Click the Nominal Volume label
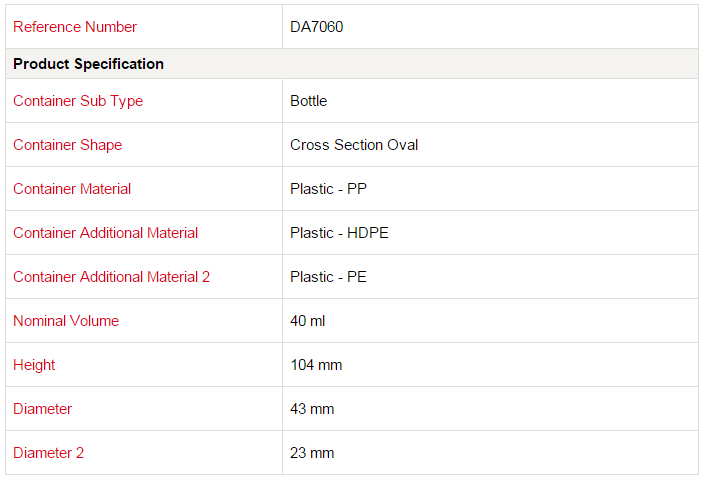Image resolution: width=705 pixels, height=482 pixels. (x=66, y=321)
